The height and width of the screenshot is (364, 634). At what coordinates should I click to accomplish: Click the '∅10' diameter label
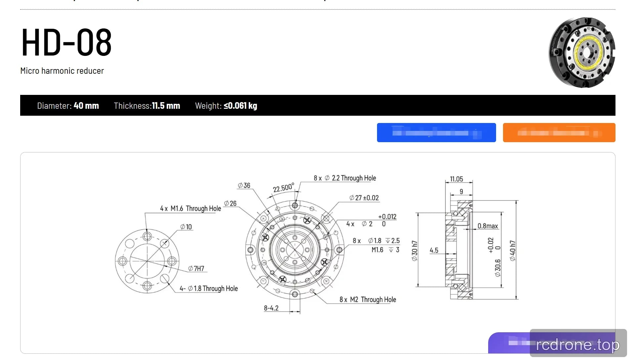click(x=186, y=227)
